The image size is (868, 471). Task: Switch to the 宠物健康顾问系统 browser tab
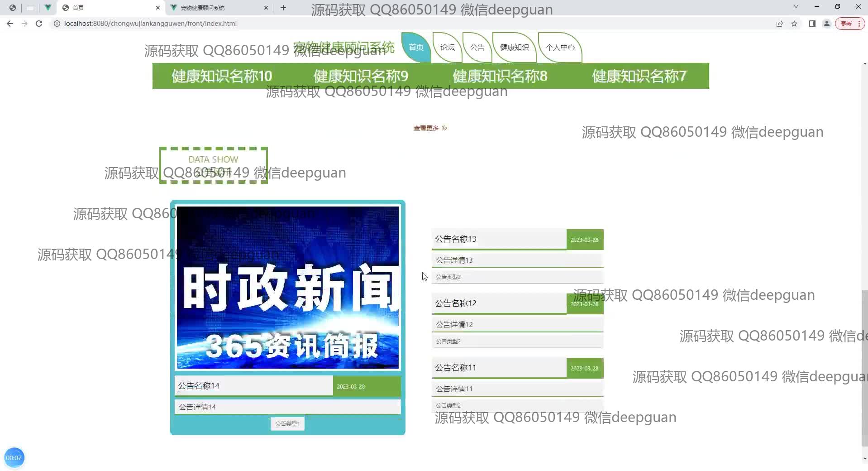point(219,8)
